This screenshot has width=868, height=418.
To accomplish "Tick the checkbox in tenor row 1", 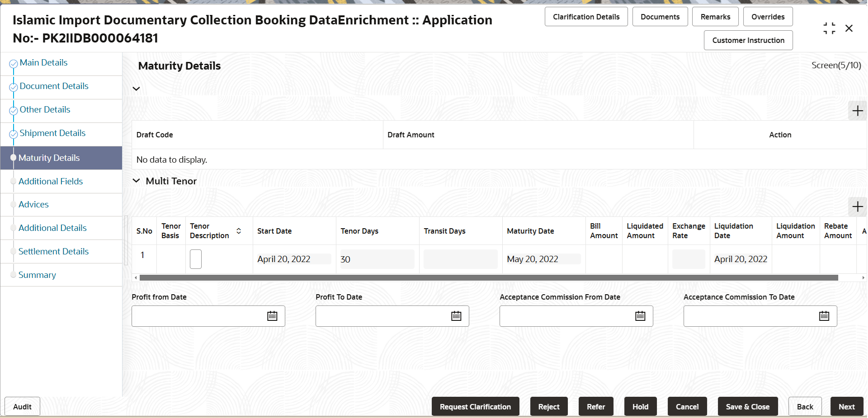I will (196, 259).
